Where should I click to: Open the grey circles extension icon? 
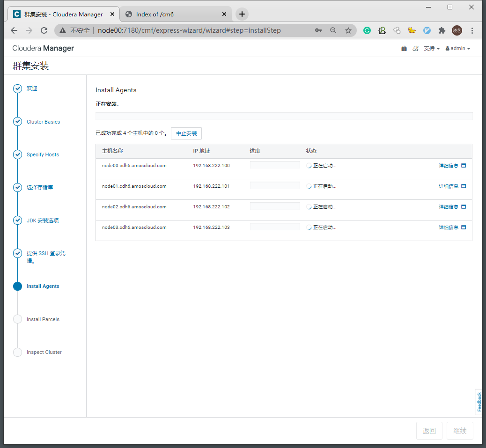397,30
